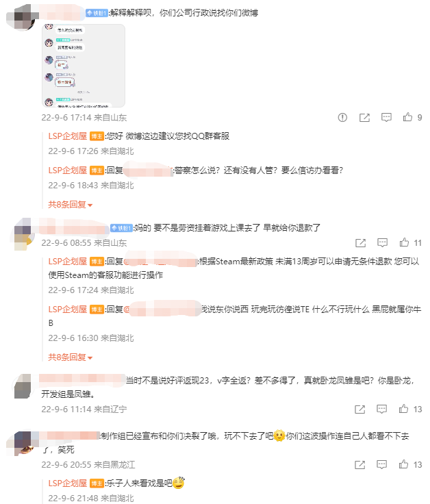430x504 pixels.
Task: Reply to the 11:14 comment from 辽宁
Action: [381, 409]
